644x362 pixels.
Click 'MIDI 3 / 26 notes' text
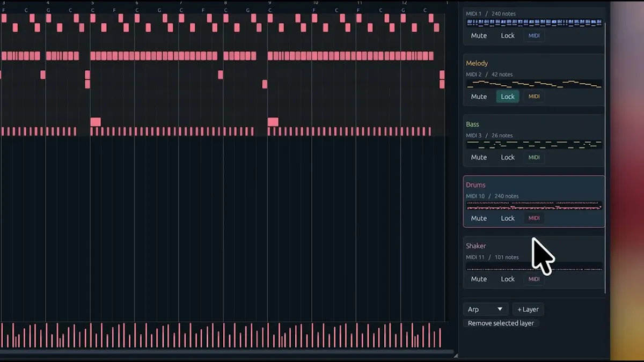[489, 136]
